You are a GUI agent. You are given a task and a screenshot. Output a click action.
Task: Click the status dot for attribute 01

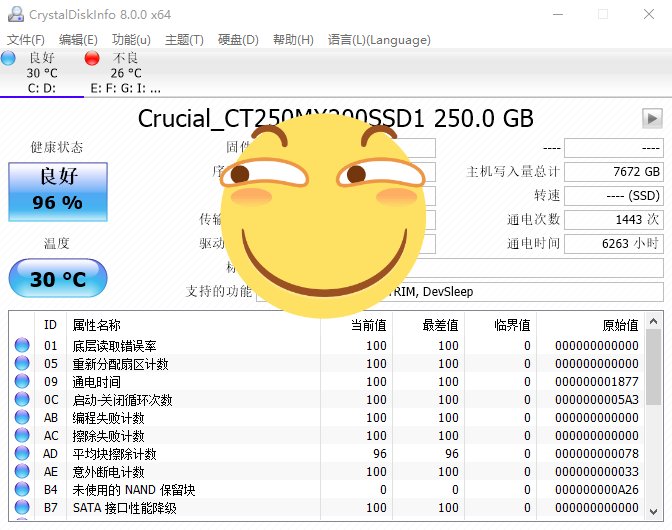point(22,345)
